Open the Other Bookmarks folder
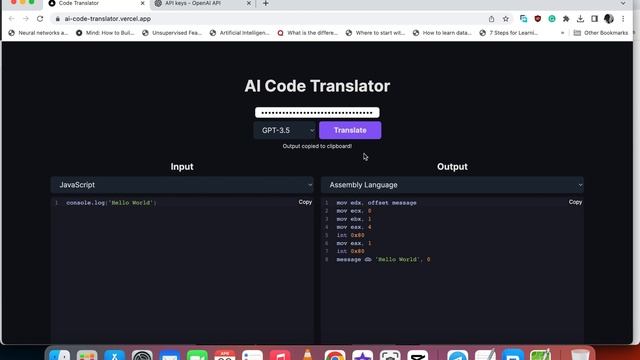 pos(601,33)
